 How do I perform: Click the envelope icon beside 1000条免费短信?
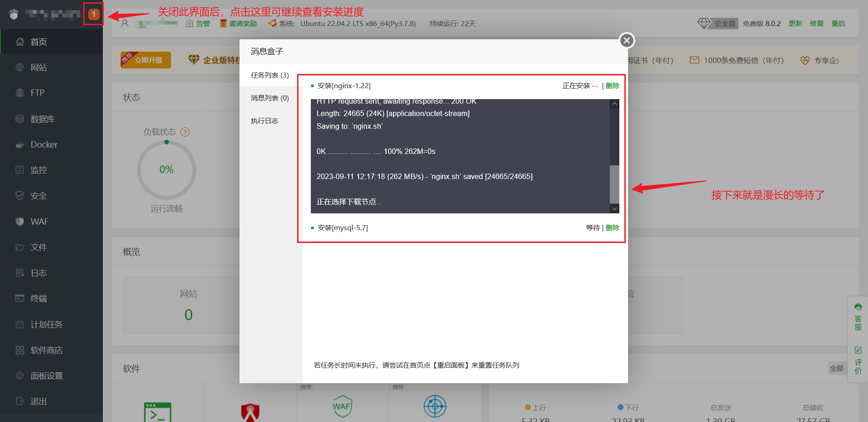click(694, 60)
